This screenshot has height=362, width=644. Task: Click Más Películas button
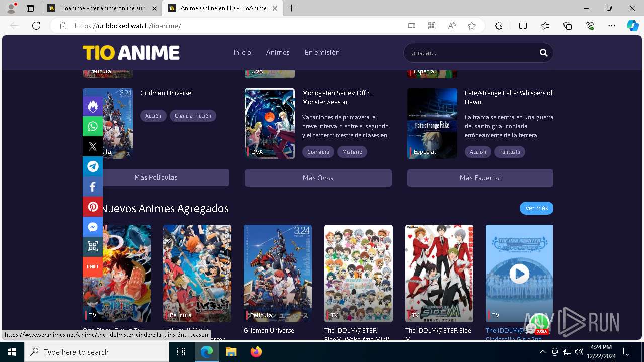tap(156, 177)
